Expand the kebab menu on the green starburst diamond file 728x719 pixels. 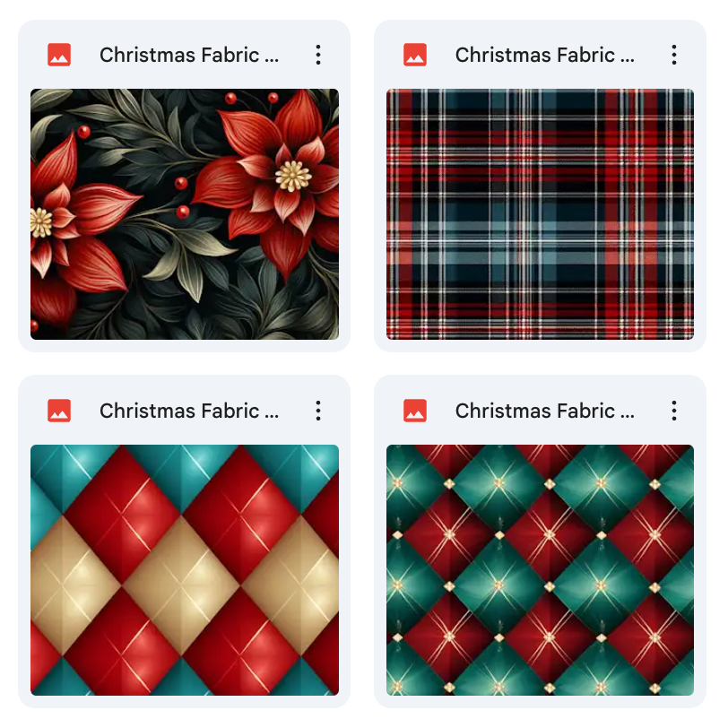(673, 411)
